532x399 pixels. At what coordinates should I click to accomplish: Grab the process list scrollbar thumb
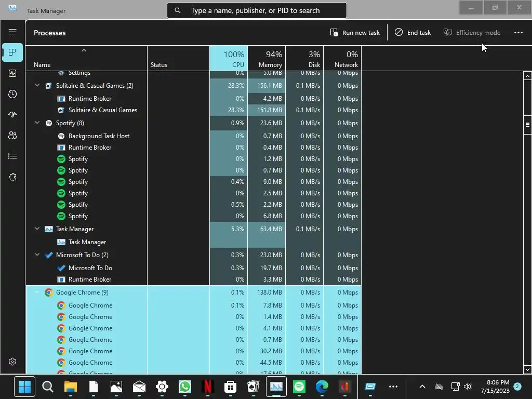(527, 125)
